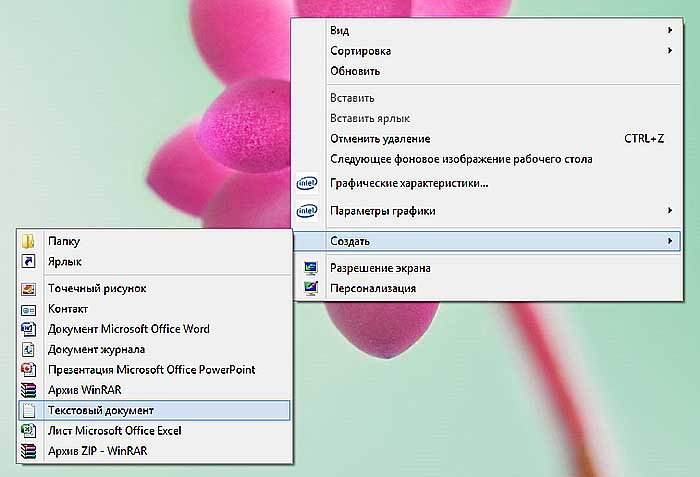Click the Word document icon
Image resolution: width=700 pixels, height=477 pixels.
pyautogui.click(x=28, y=329)
